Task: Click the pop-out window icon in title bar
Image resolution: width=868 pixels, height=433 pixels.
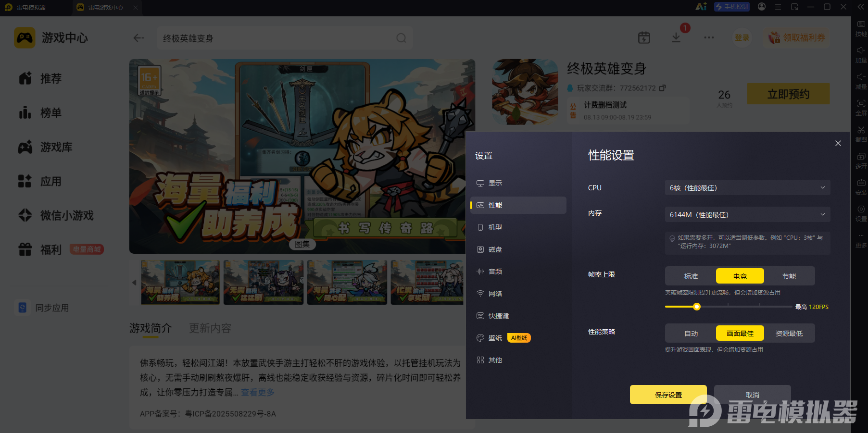Action: (794, 7)
